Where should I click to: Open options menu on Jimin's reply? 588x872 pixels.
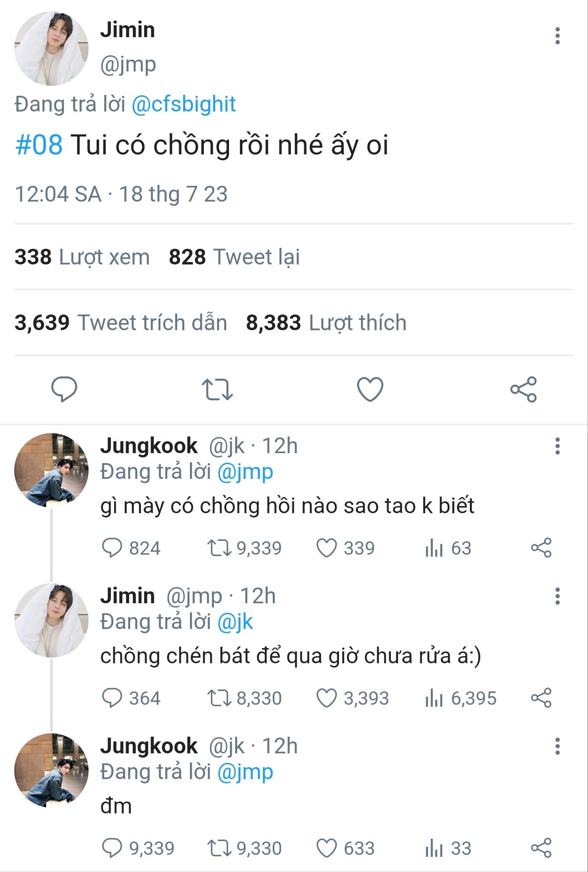coord(557,597)
